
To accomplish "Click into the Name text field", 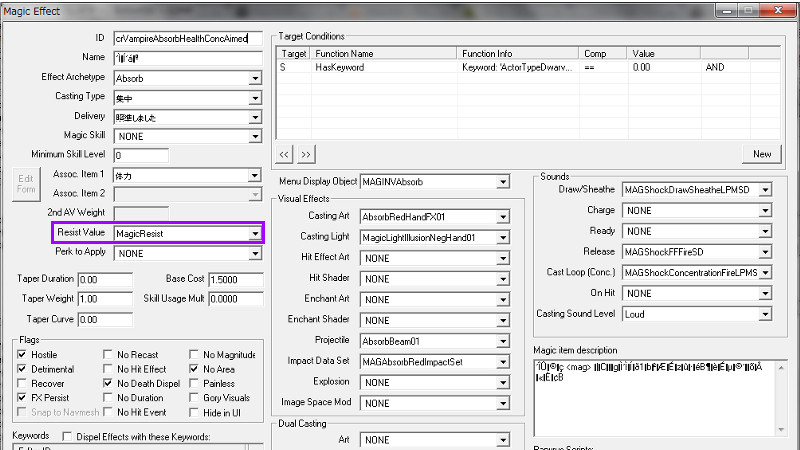I will coord(188,58).
